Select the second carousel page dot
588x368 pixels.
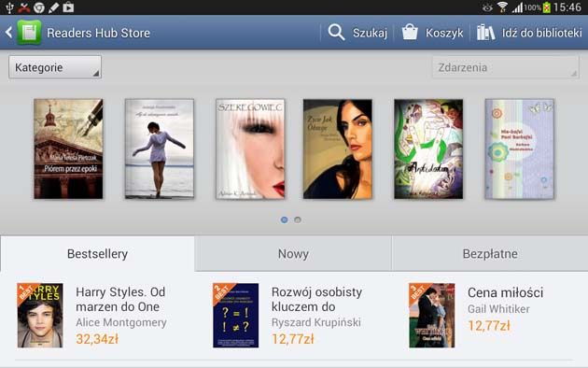(298, 219)
